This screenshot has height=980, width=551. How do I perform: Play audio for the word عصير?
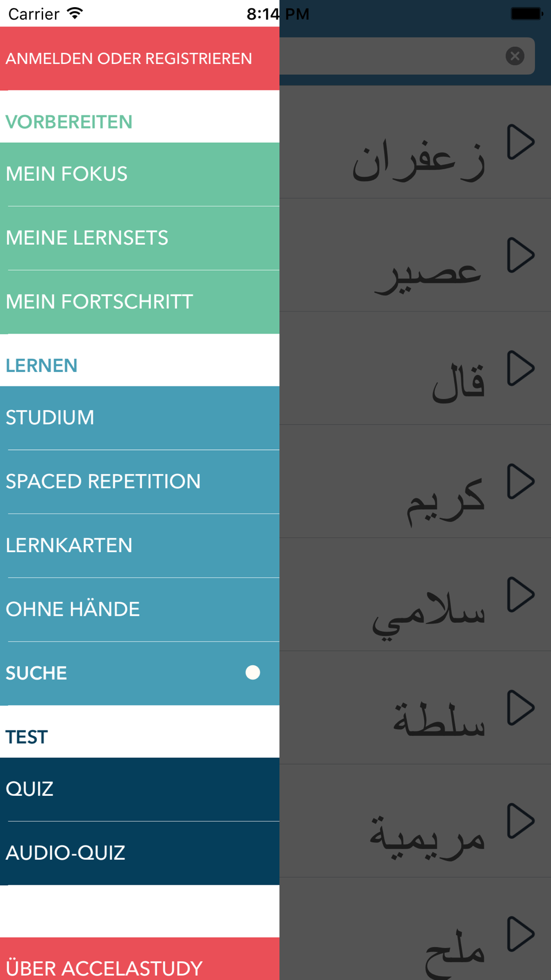[521, 255]
